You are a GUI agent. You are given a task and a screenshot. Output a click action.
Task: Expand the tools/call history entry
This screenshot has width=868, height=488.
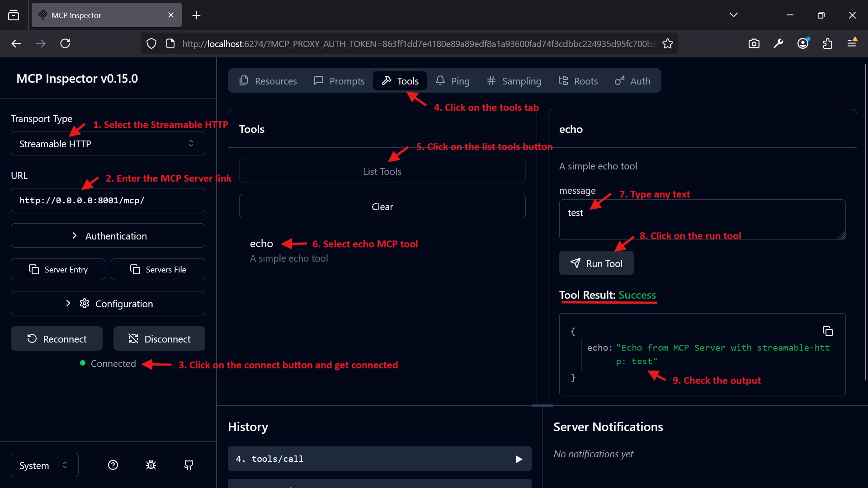click(380, 459)
